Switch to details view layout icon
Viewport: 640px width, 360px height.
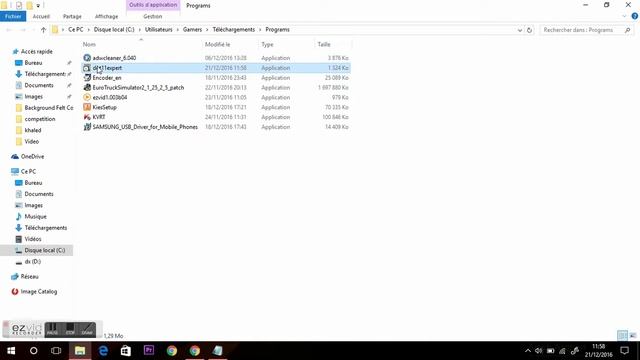pos(622,336)
